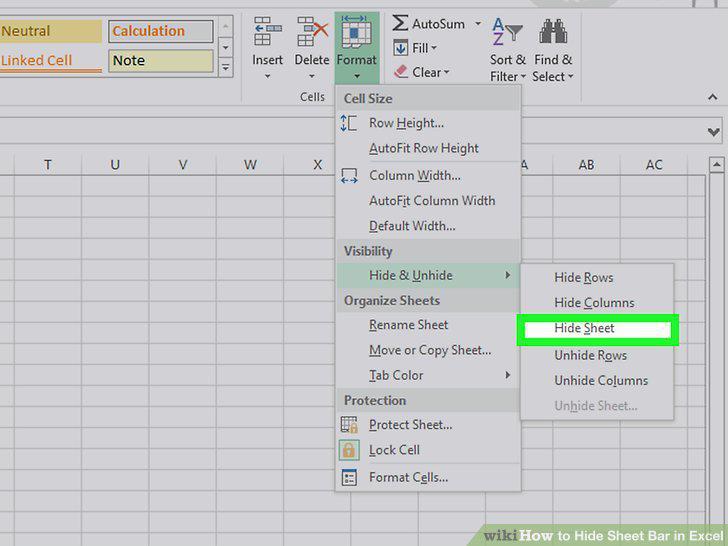Open the Hide & Unhide submenu
The height and width of the screenshot is (546, 728).
pyautogui.click(x=428, y=275)
